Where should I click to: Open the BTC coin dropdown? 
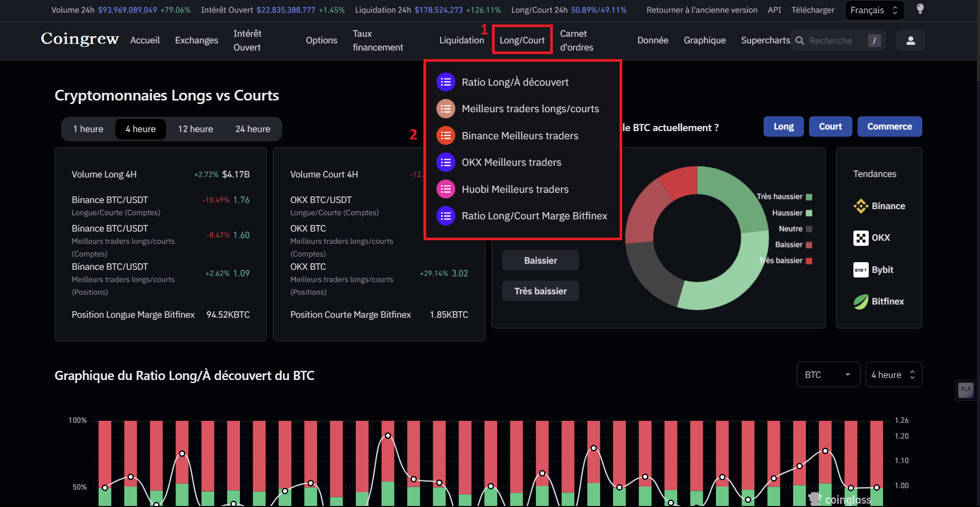828,374
